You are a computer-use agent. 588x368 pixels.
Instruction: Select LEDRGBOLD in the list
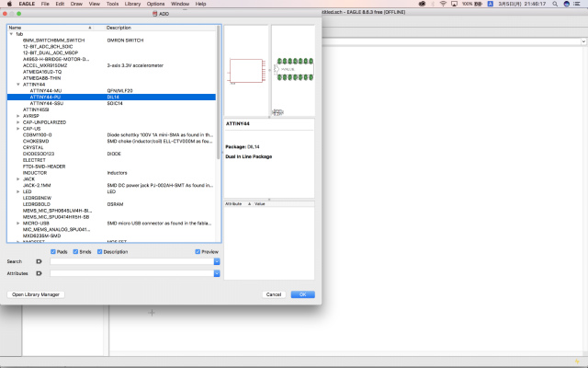[37, 204]
